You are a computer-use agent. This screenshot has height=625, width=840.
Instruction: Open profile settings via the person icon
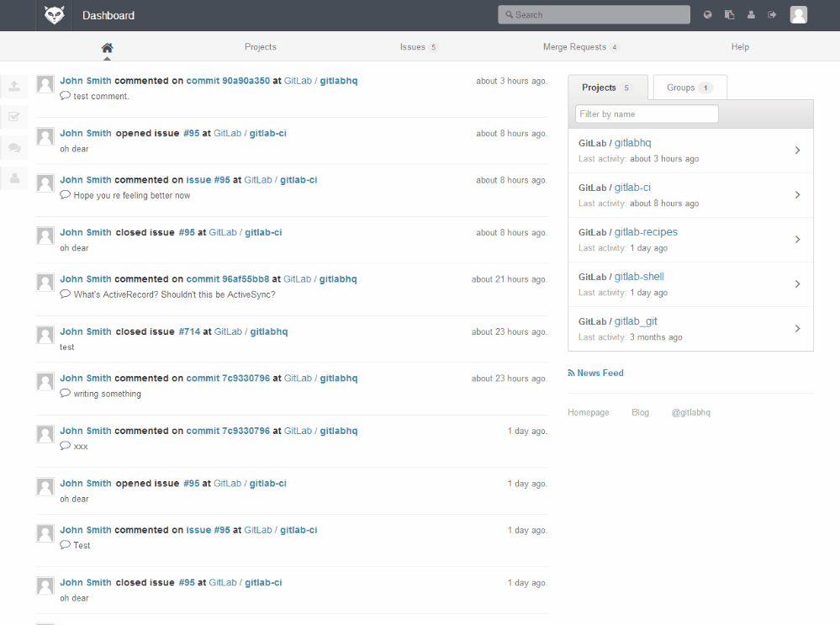tap(750, 14)
